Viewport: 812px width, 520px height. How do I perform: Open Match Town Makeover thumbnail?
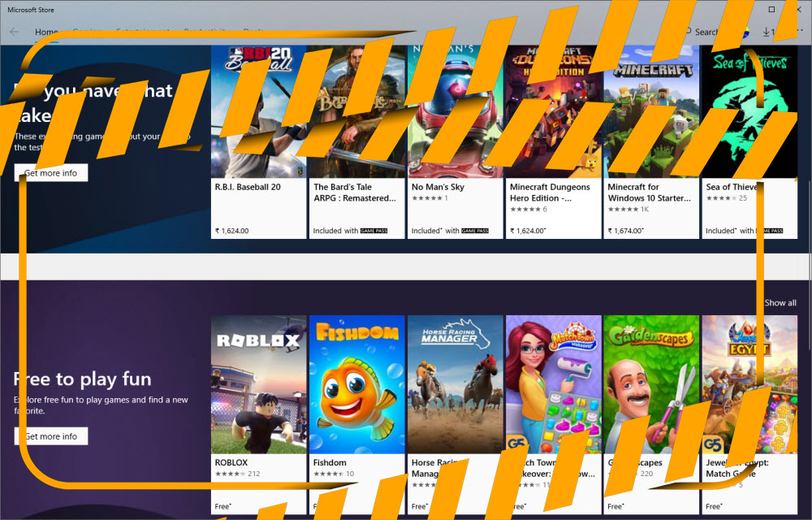[x=553, y=384]
